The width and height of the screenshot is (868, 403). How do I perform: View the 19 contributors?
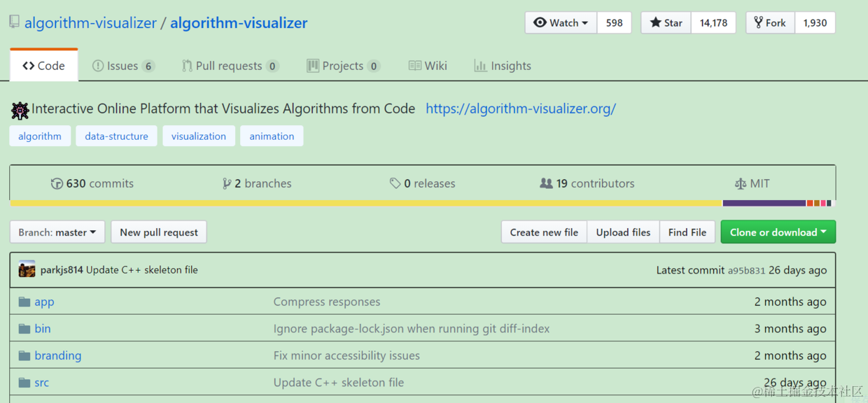pos(587,183)
